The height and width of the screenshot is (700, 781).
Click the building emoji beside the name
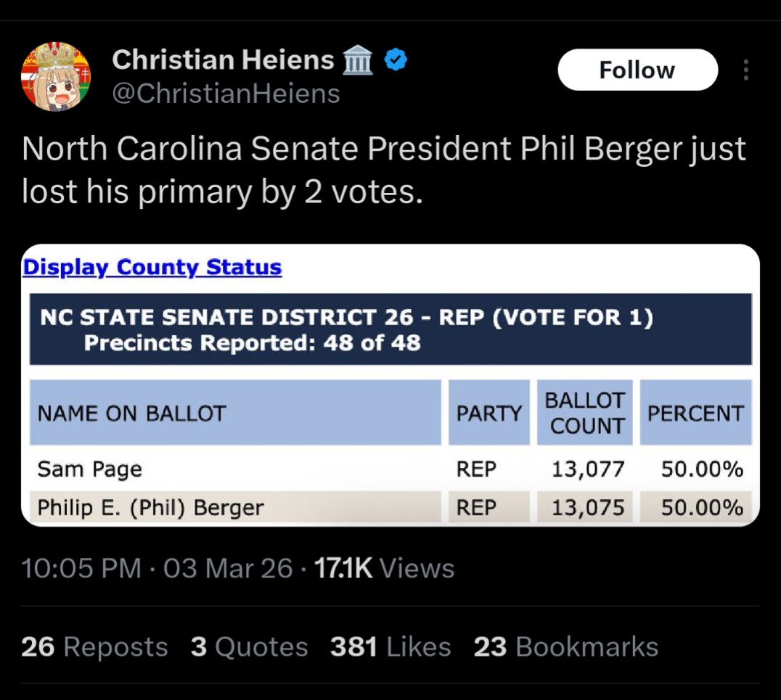356,61
